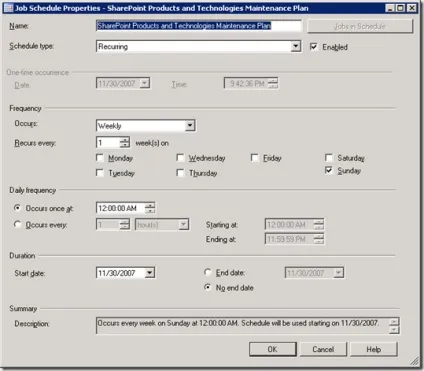Click the Help button
Viewport: 424px width, 371px height.
click(374, 349)
